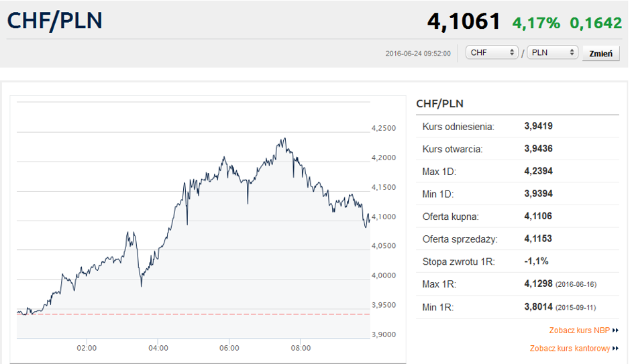Click the 3,9000 price axis label
634x364 pixels.
click(x=384, y=335)
